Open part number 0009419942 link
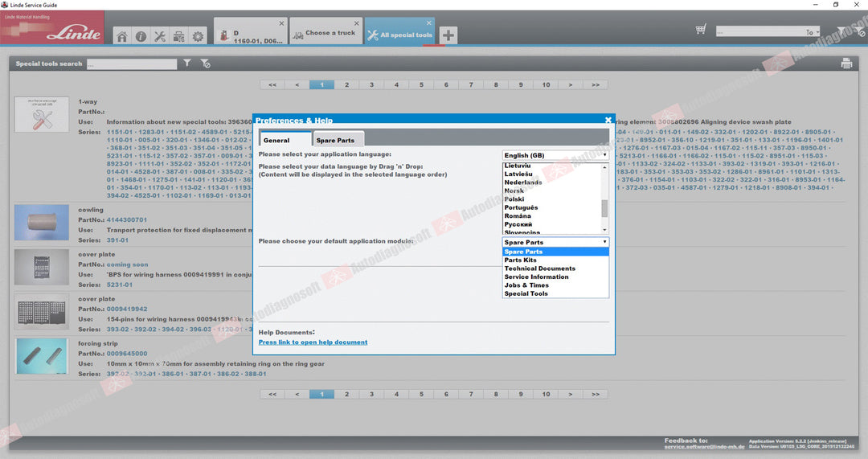Viewport: 868px width, 459px height. pos(127,309)
